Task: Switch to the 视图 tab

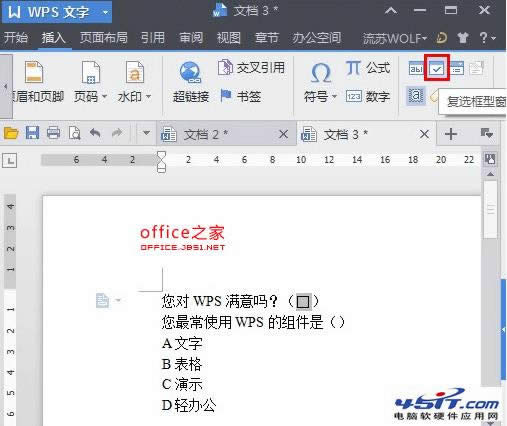Action: pyautogui.click(x=229, y=38)
